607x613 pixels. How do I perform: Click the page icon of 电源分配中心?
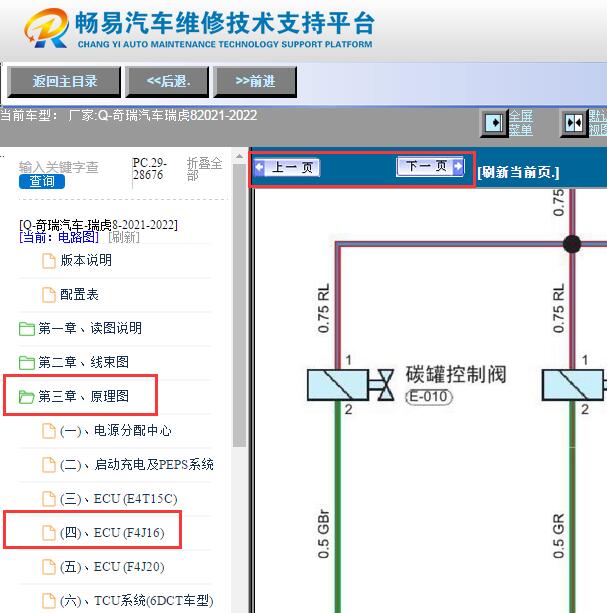[48, 431]
